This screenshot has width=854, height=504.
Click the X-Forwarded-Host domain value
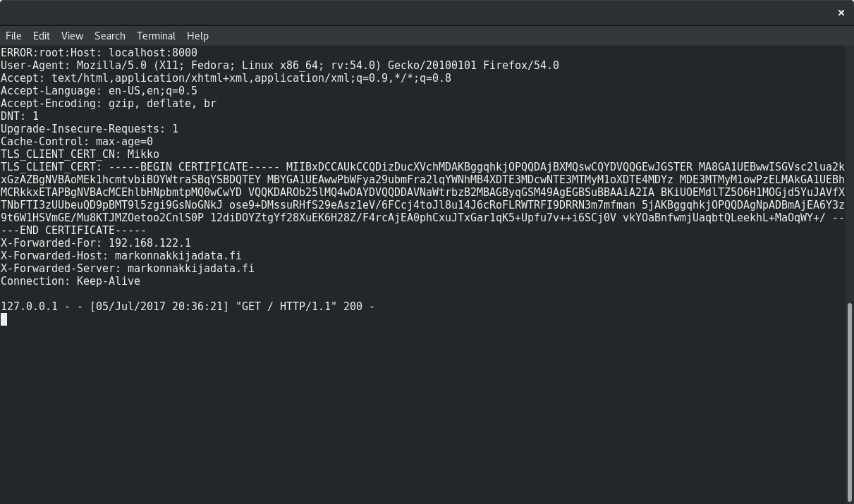point(178,256)
